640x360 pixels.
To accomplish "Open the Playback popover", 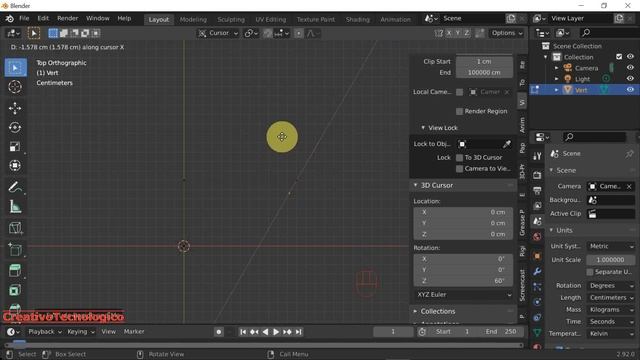I will (x=45, y=332).
